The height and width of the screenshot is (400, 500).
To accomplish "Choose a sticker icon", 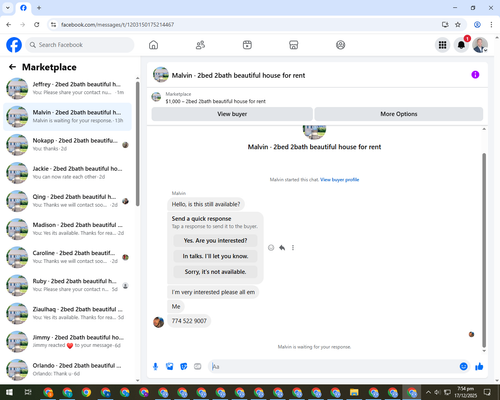I will (184, 367).
